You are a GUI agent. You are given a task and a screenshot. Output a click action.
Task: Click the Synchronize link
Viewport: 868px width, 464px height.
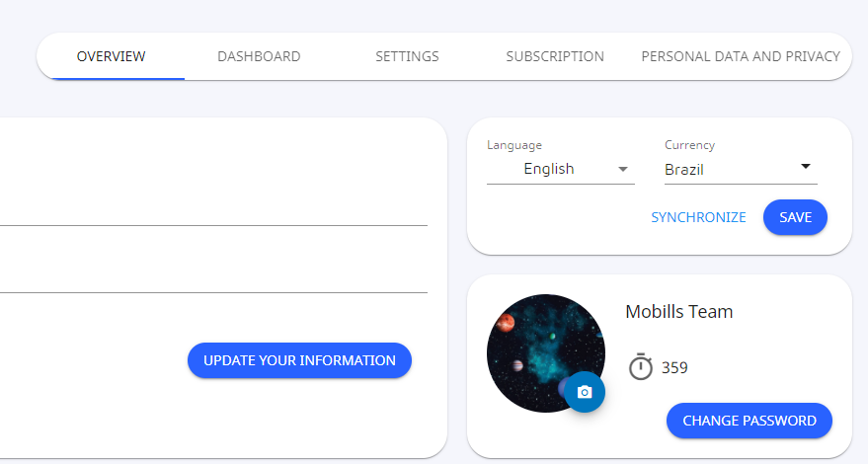pyautogui.click(x=698, y=217)
